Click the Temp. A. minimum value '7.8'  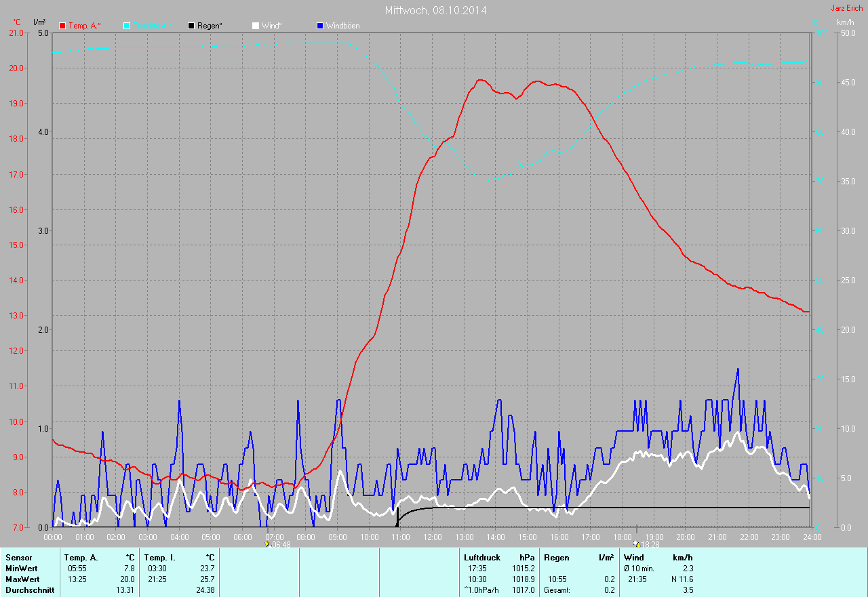point(129,569)
